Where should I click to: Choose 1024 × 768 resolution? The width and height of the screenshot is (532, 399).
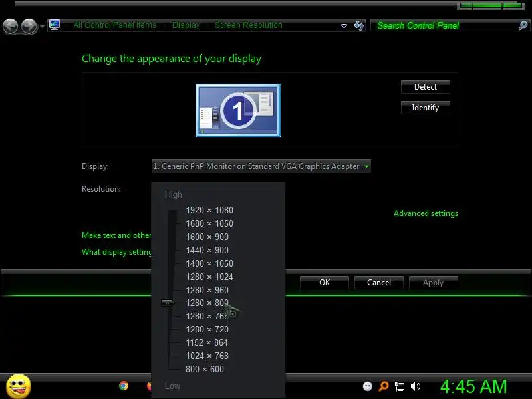pos(207,356)
